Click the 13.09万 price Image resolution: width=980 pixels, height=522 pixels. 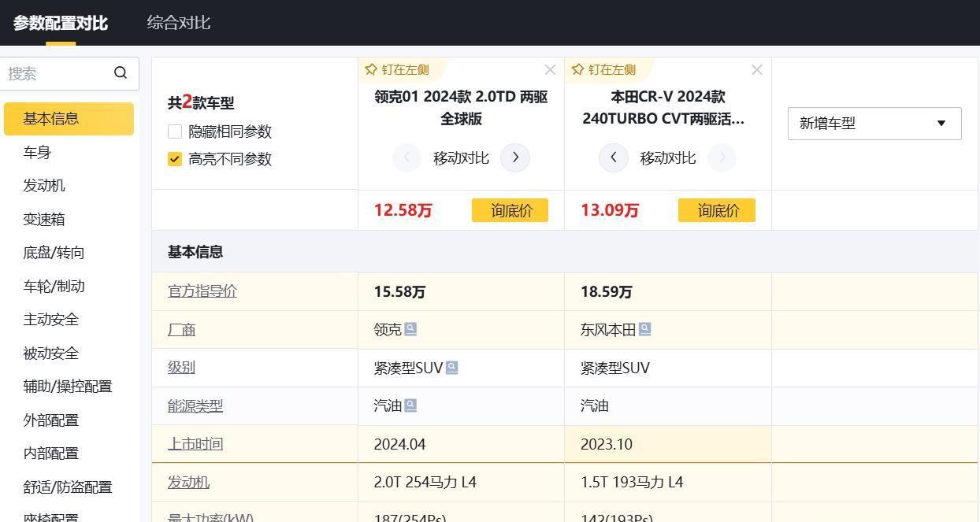pyautogui.click(x=610, y=210)
